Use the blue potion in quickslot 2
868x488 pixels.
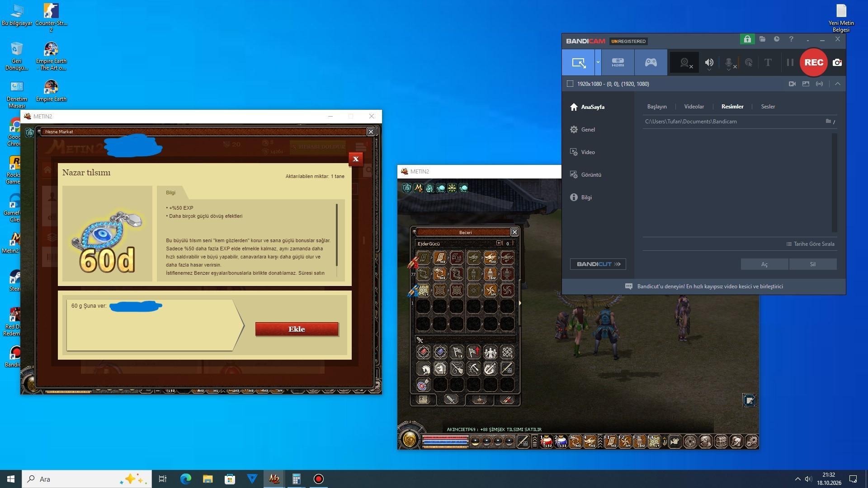pyautogui.click(x=561, y=441)
